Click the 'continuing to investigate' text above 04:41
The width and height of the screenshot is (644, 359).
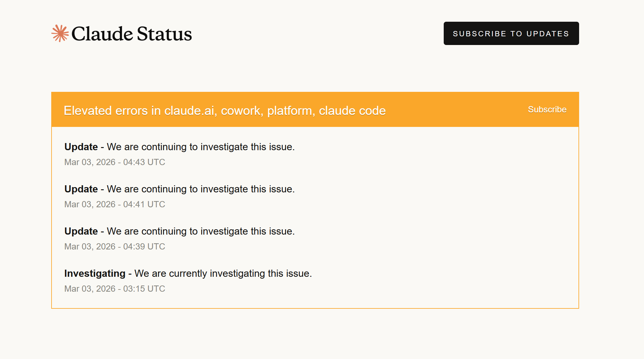coord(201,189)
